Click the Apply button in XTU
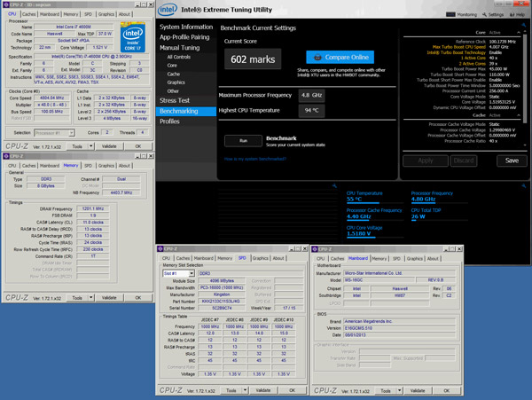532x400 pixels. pos(425,161)
